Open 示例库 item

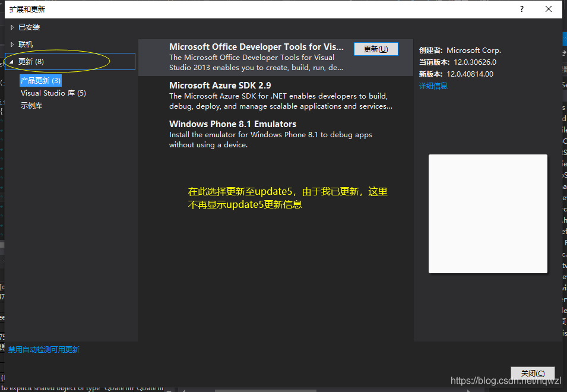tap(31, 106)
